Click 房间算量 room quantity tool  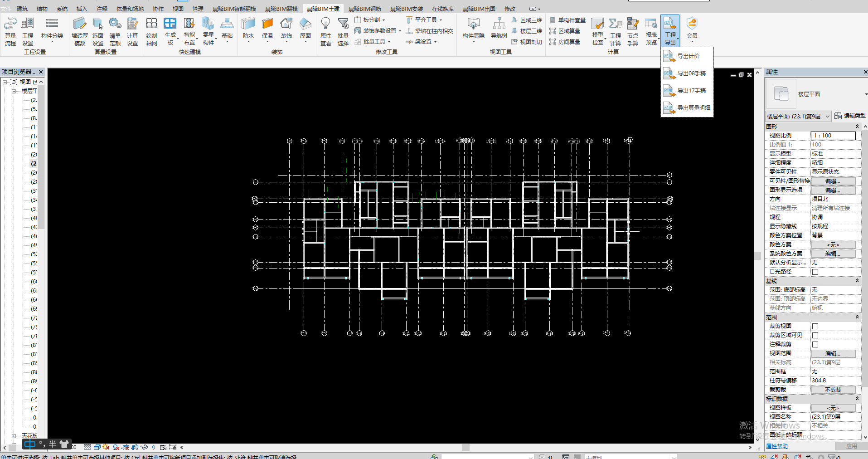[565, 42]
